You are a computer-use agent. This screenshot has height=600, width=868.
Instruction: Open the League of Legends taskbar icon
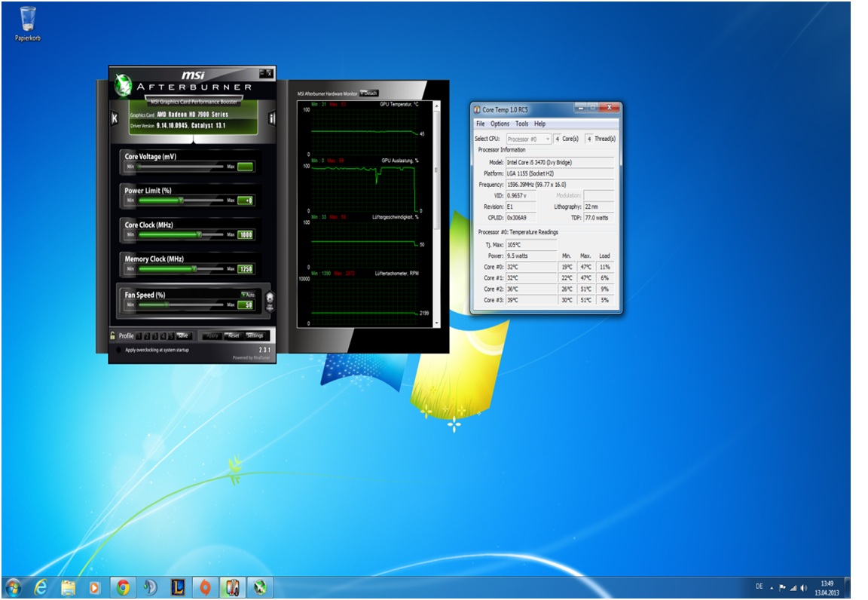pyautogui.click(x=178, y=587)
